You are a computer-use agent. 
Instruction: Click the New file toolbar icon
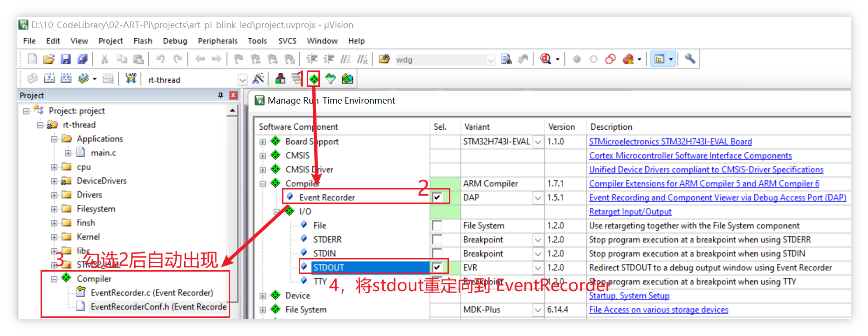(x=32, y=59)
